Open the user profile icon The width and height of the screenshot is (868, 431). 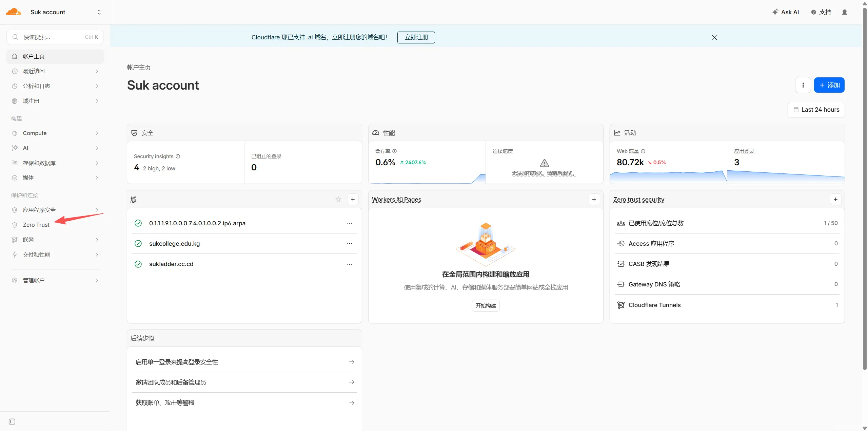(x=845, y=12)
